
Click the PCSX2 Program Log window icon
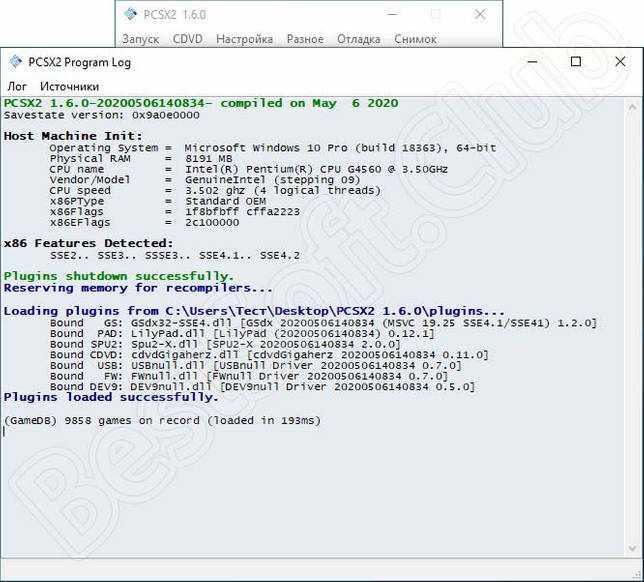[16, 62]
